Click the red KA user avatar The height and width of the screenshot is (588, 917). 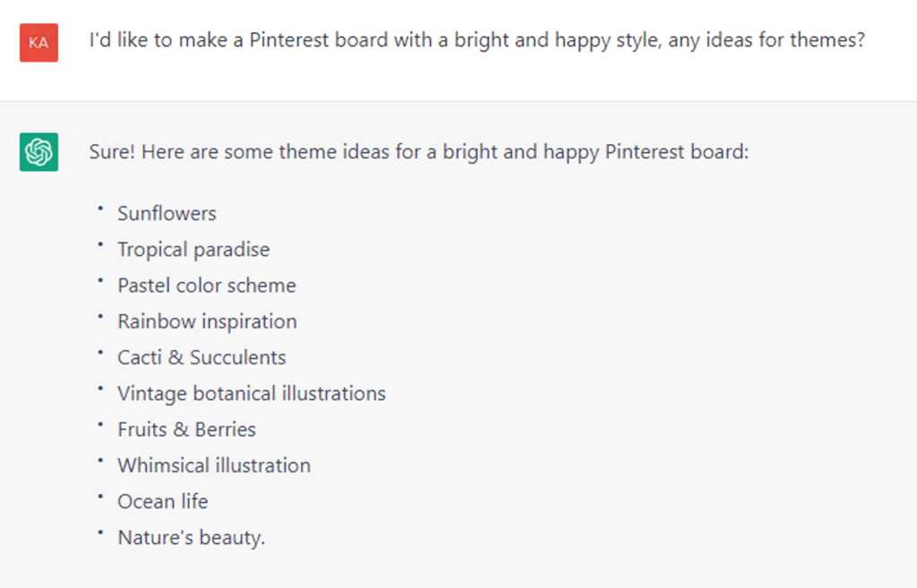39,42
